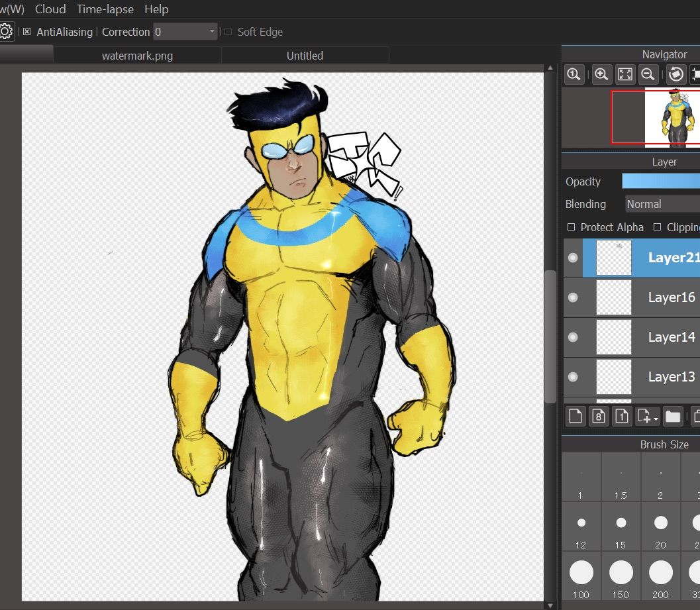Adjust the layer Opacity slider
The image size is (700, 610).
click(661, 181)
